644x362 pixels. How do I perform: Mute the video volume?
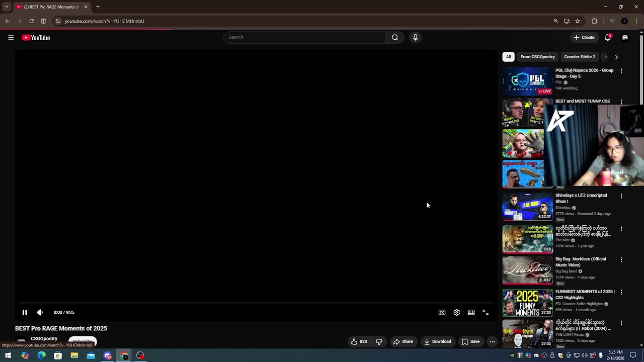40,312
